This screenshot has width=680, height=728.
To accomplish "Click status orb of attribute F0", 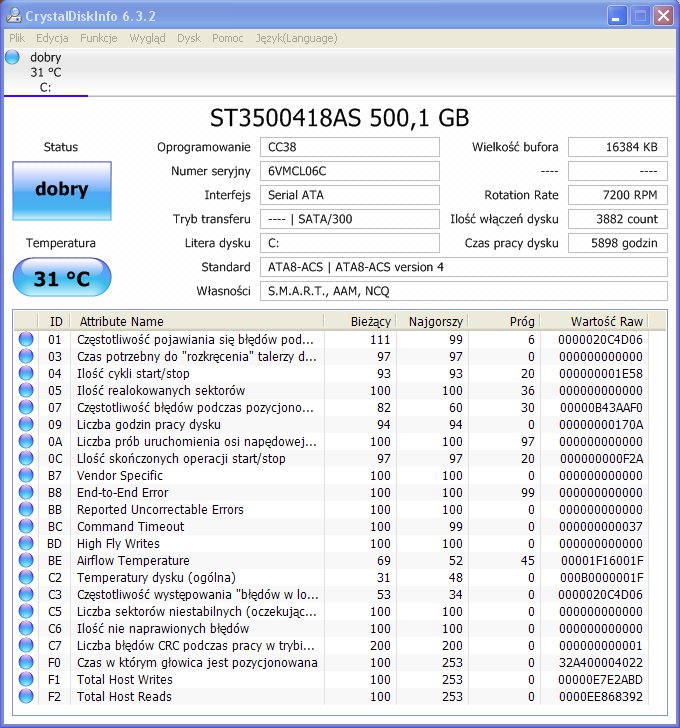I will [x=26, y=662].
